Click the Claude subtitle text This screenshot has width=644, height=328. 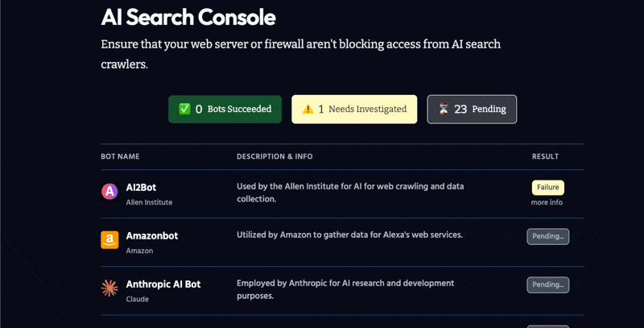137,299
